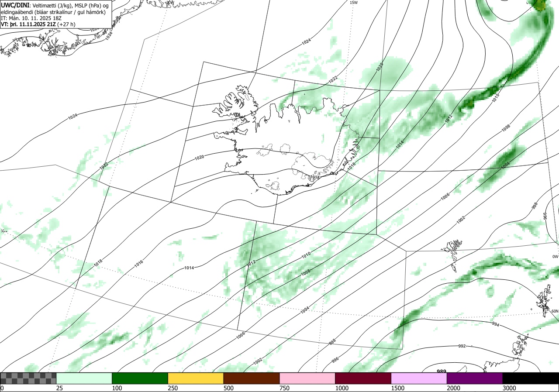Click the '1020' isobar label over west Iceland

click(x=200, y=158)
